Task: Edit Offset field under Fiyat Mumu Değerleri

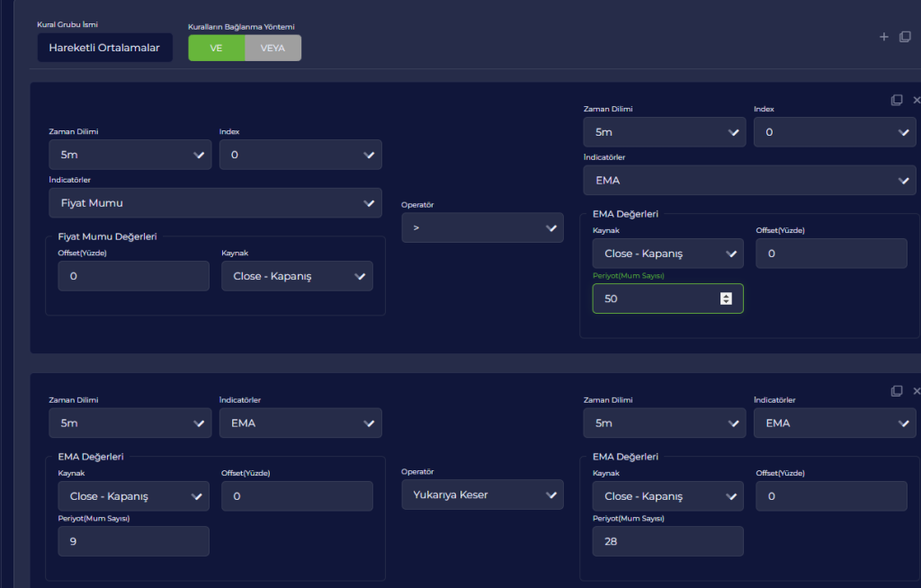Action: (x=133, y=276)
